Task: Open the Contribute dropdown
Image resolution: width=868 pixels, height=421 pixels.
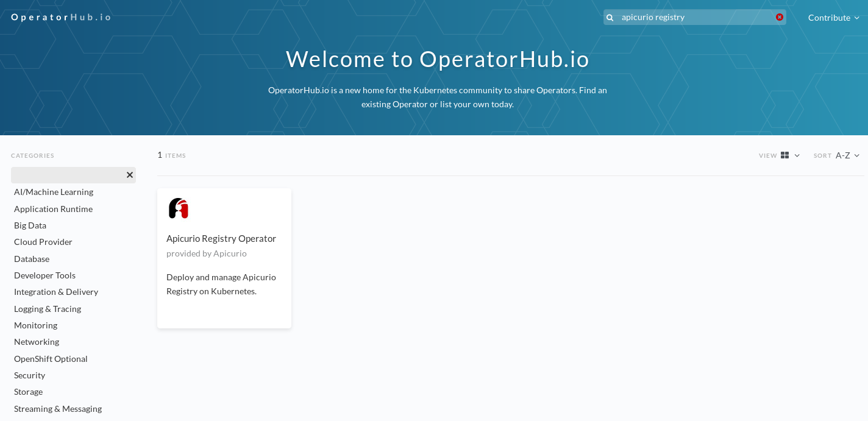Action: pos(834,18)
